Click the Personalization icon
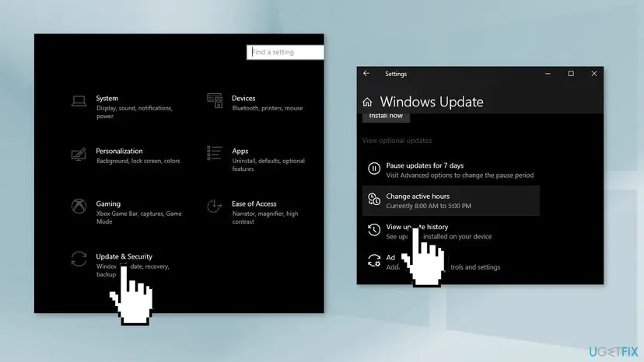The image size is (644, 362). point(79,155)
